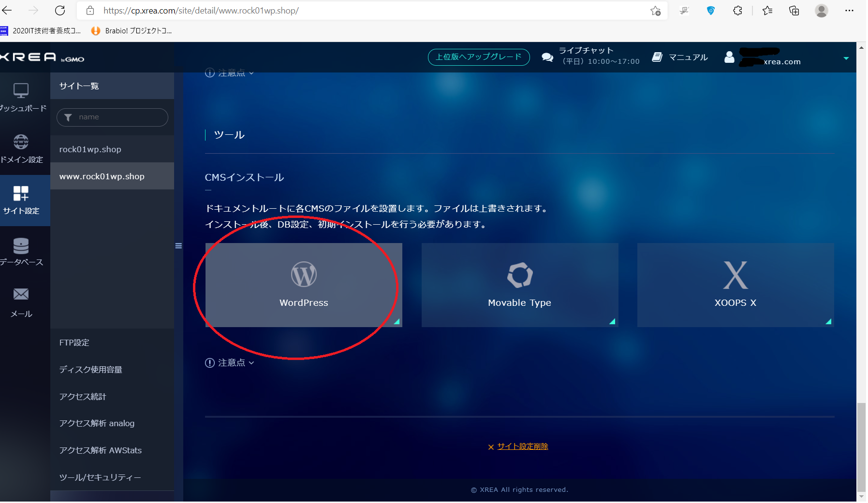Open ドメイン設定 in the sidebar
868x503 pixels.
click(x=21, y=149)
